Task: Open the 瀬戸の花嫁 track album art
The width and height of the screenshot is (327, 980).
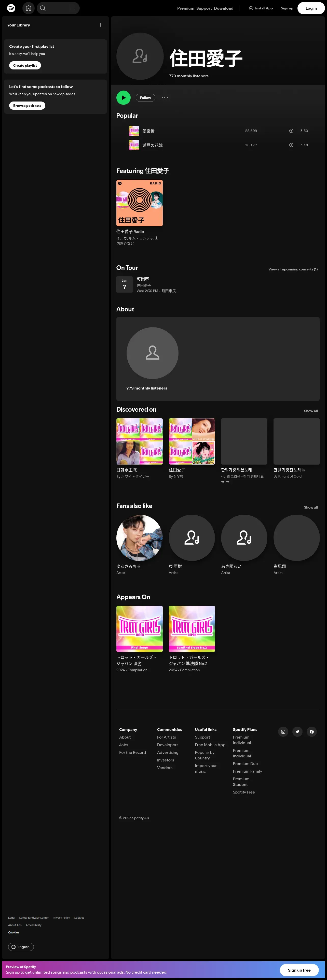Action: 134,145
